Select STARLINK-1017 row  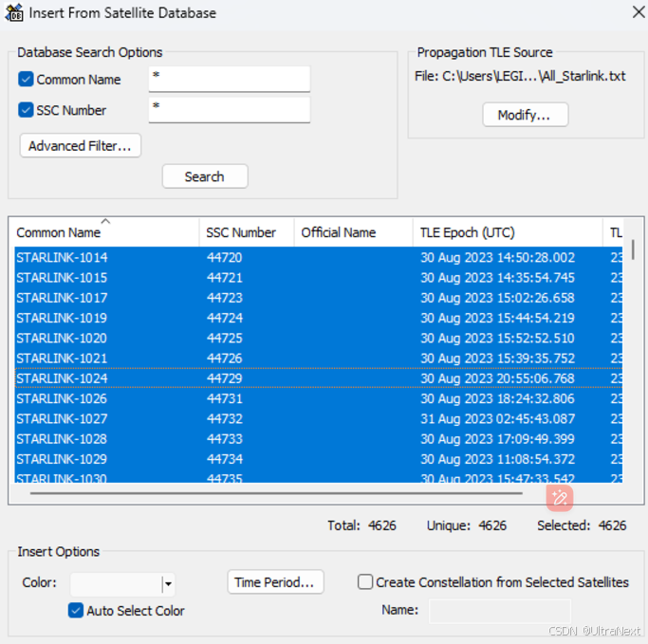point(318,298)
